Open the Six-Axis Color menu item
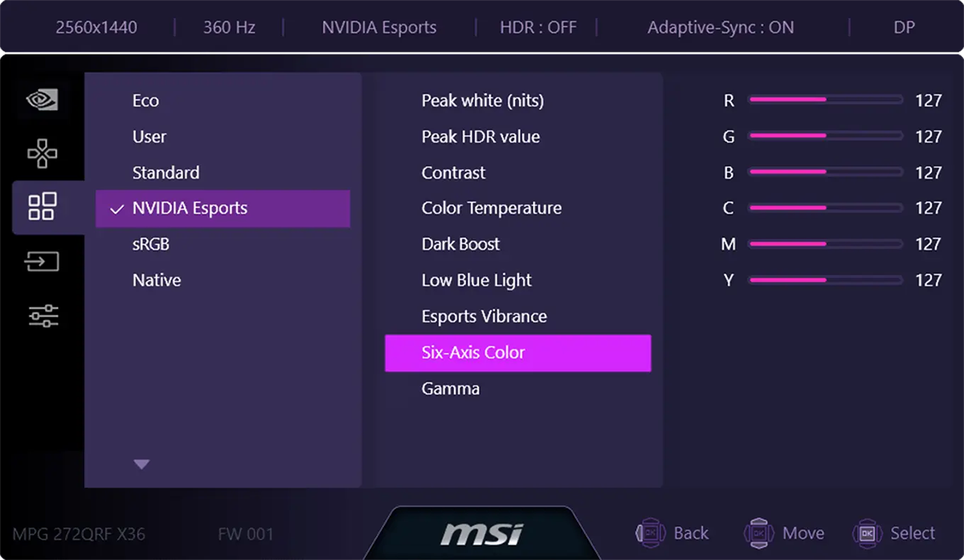The width and height of the screenshot is (964, 560). [473, 353]
